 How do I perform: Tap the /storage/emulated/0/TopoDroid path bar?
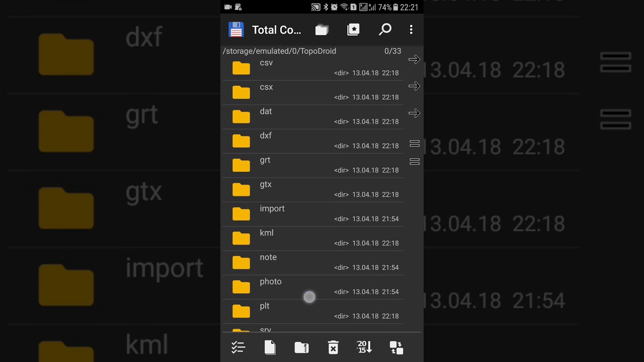tap(279, 51)
